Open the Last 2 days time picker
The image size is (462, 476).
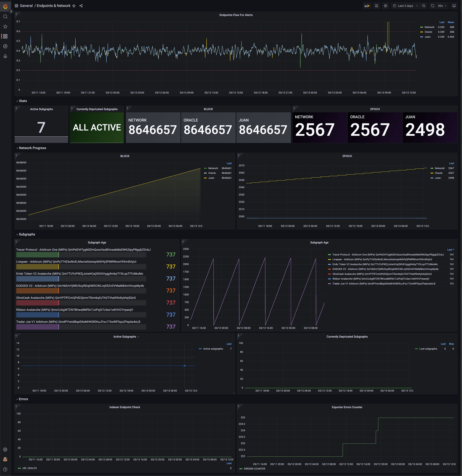tap(405, 6)
